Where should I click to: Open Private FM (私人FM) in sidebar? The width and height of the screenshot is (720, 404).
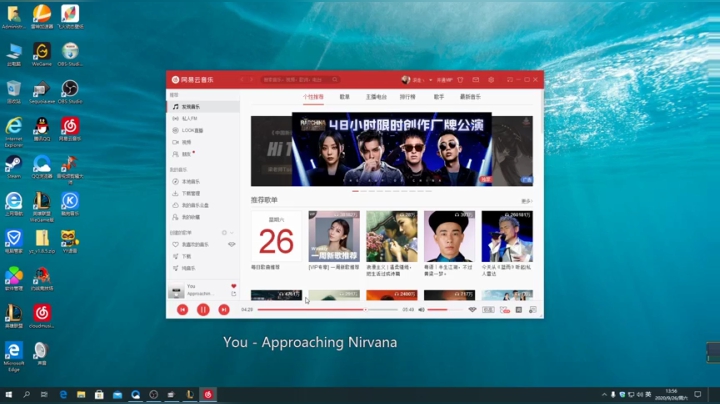pos(203,118)
